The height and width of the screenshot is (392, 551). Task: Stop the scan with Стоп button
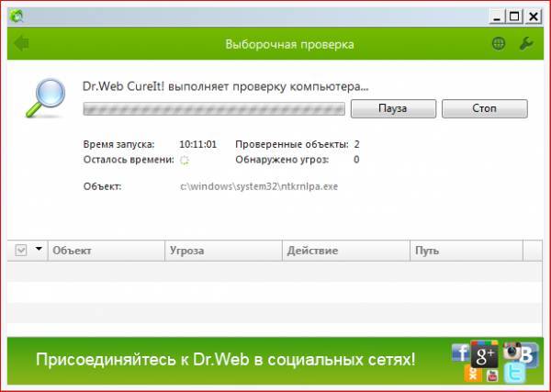click(485, 108)
